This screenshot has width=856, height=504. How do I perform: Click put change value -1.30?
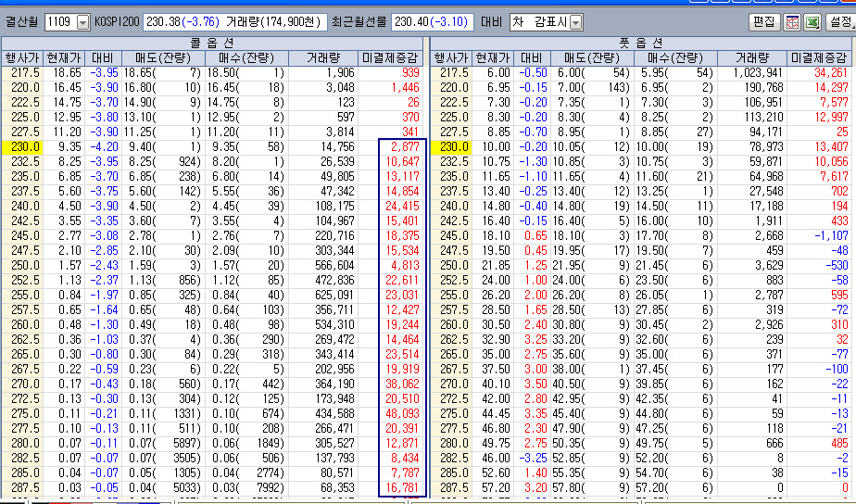pos(533,161)
